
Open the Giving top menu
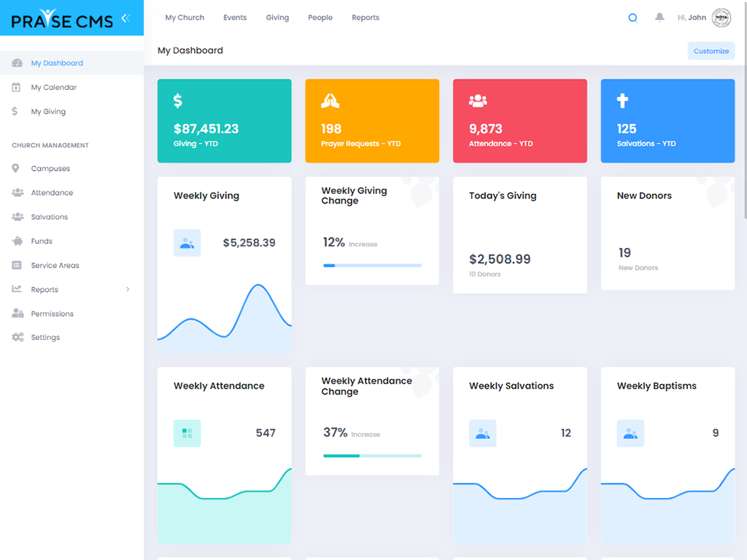(277, 17)
